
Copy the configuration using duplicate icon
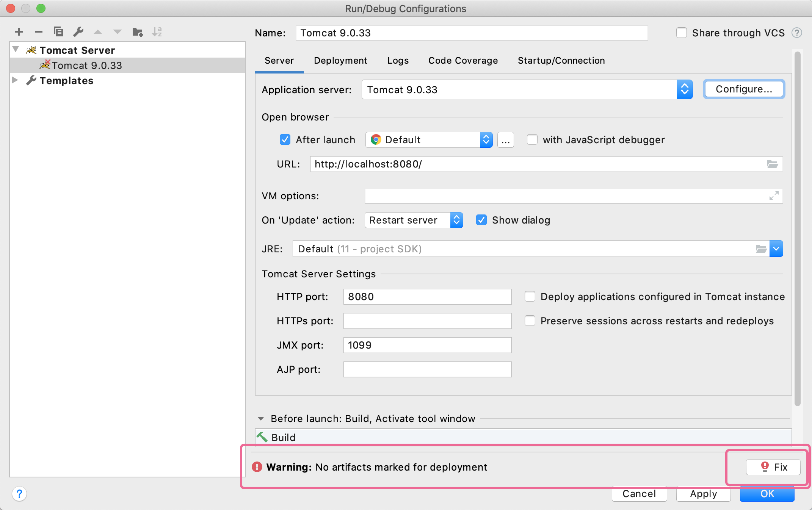[58, 31]
